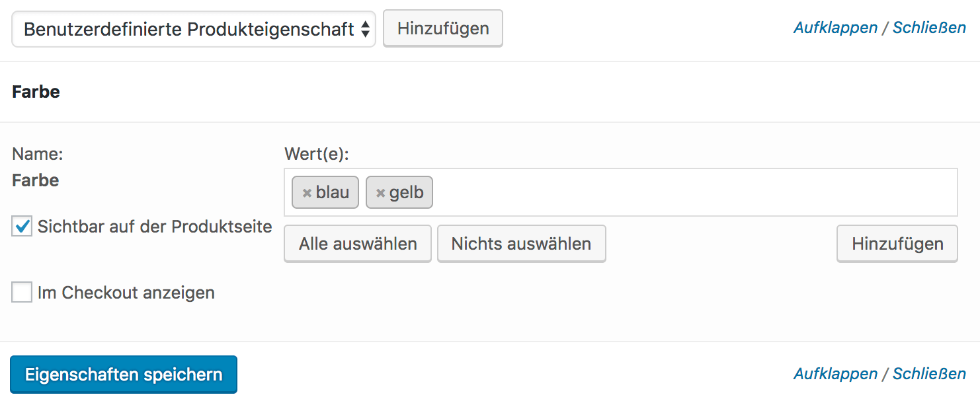Click Aufklappen link beside the attribute dropdown row
Screen dimensions: 980x401
(835, 28)
